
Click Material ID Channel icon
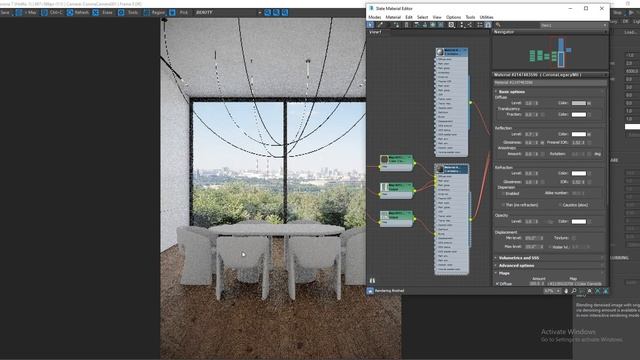451,24
